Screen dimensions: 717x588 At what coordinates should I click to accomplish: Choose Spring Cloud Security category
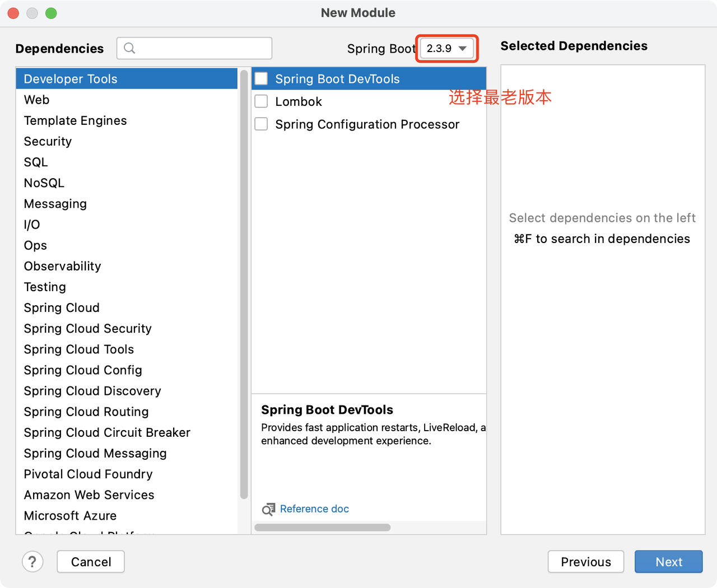tap(127, 328)
